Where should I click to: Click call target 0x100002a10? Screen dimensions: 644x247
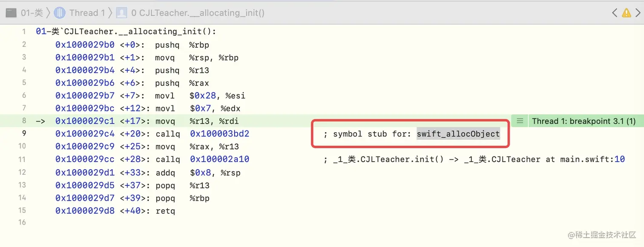[219, 159]
